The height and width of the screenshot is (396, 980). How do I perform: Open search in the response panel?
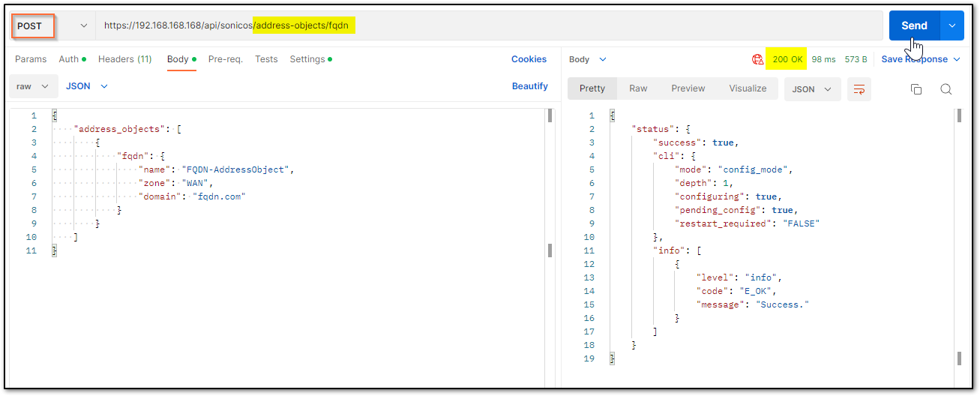(x=946, y=89)
